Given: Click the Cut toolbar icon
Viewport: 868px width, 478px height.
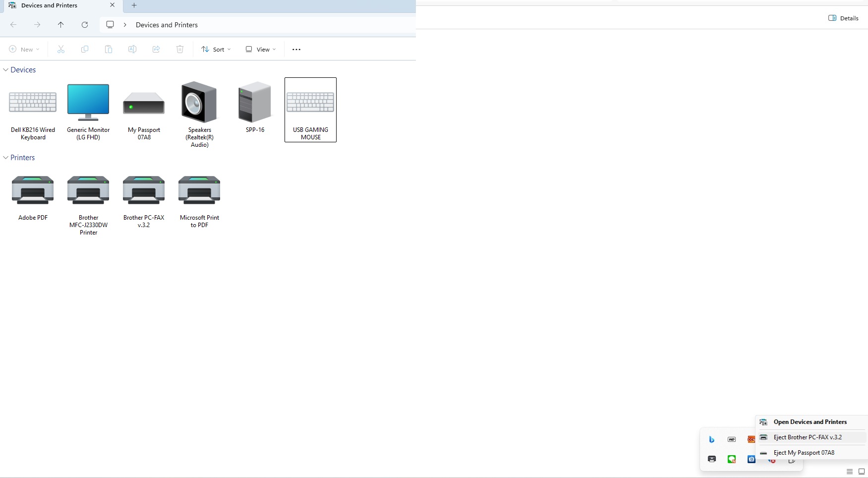Looking at the screenshot, I should 61,49.
